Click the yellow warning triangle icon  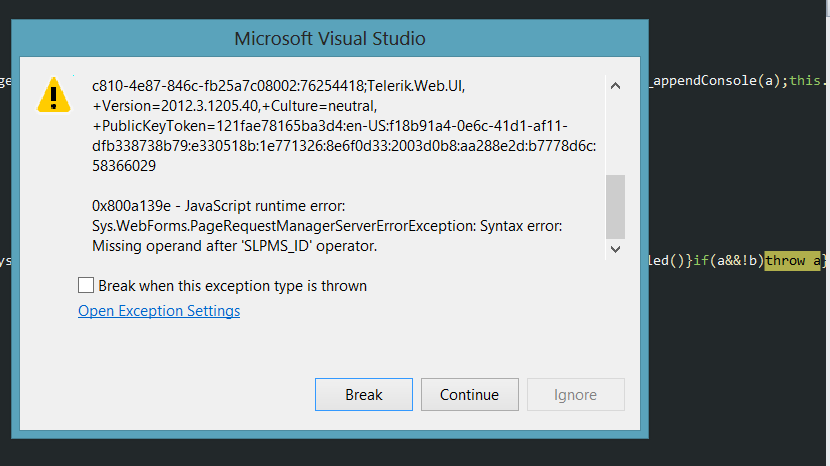coord(53,94)
